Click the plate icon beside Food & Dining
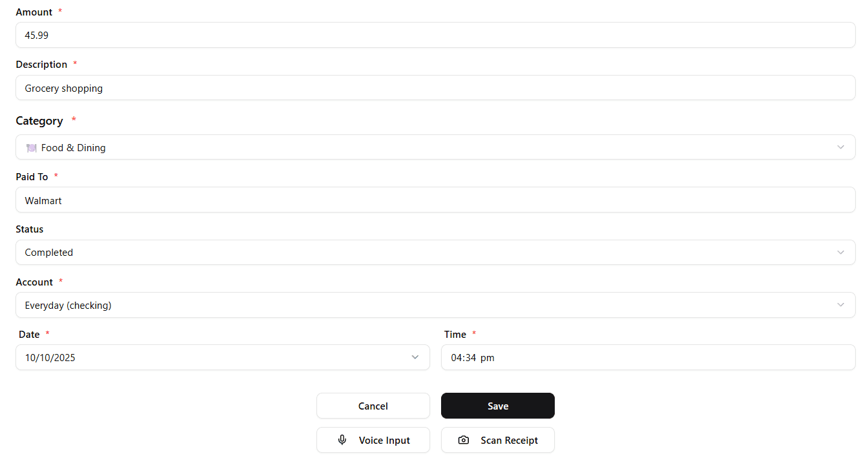The image size is (868, 458). (31, 148)
